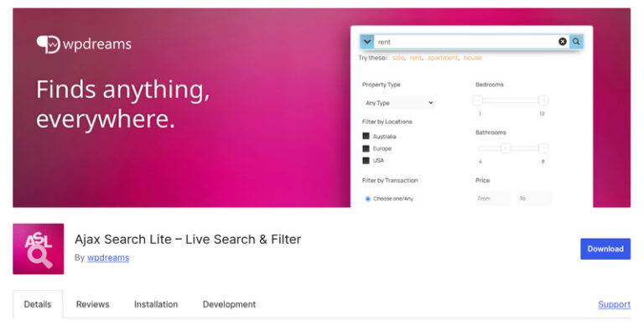Switch to the Reviews tab

93,304
